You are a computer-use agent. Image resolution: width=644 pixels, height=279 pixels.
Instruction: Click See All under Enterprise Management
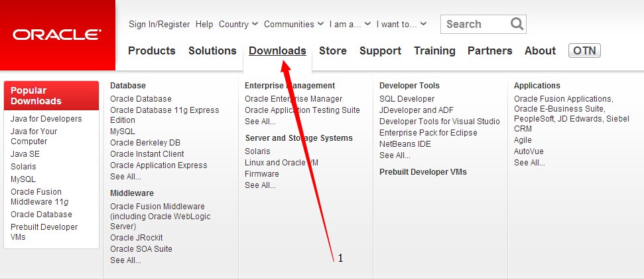pos(261,122)
